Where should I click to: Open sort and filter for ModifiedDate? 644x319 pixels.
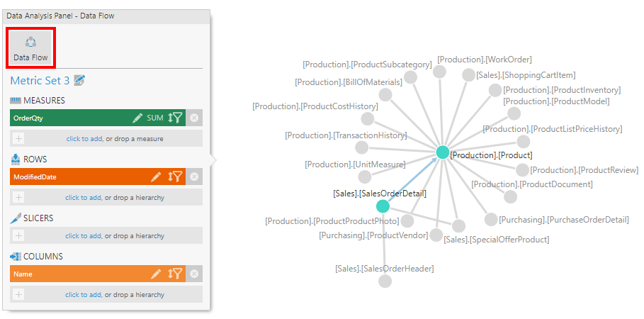[175, 177]
